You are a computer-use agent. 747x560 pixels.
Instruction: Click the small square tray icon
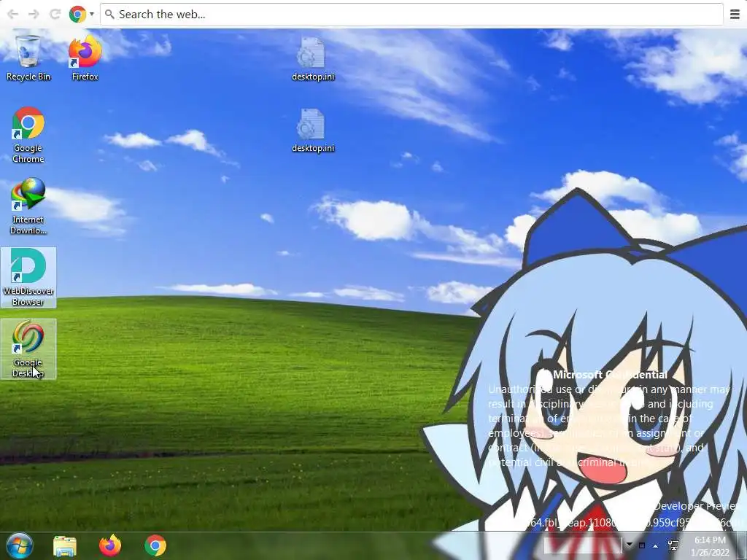642,545
